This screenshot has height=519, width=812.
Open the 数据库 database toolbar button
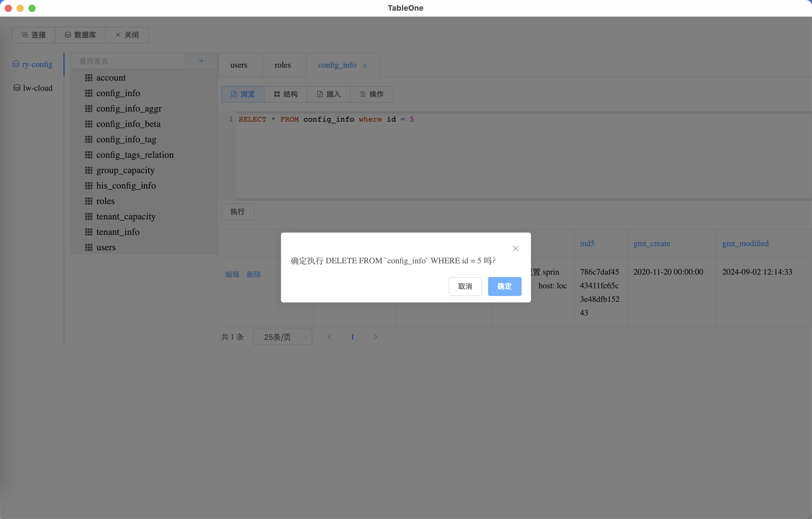tap(80, 35)
